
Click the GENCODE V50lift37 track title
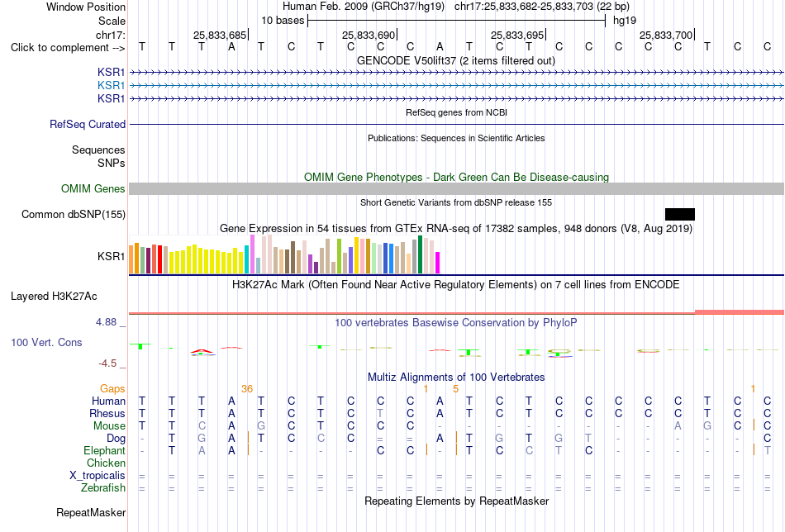456,60
